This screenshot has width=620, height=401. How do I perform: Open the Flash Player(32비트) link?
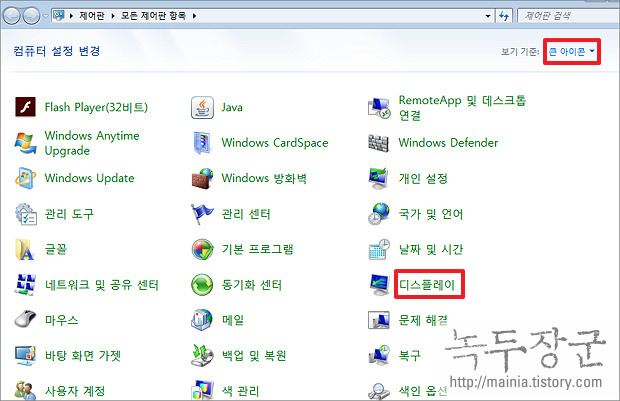click(x=96, y=107)
